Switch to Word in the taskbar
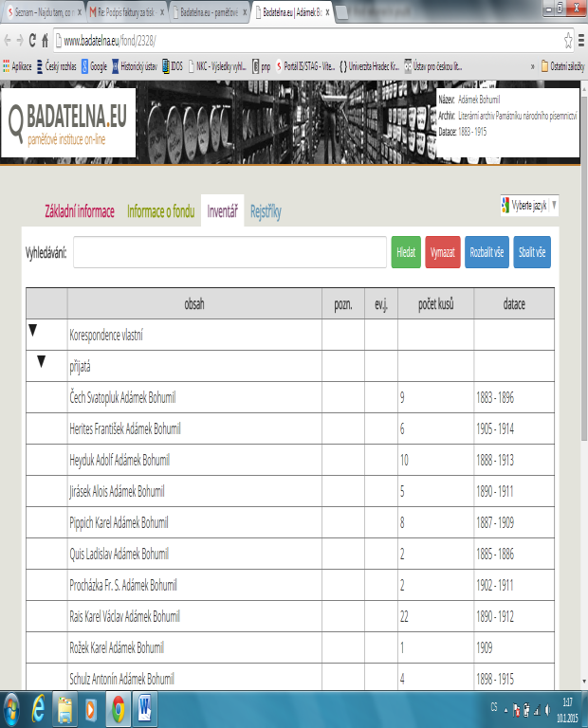The height and width of the screenshot is (728, 588). pos(145,709)
